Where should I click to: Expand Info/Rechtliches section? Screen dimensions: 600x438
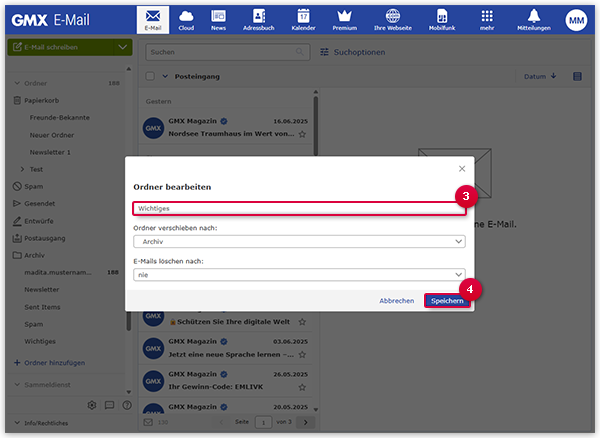[x=41, y=423]
